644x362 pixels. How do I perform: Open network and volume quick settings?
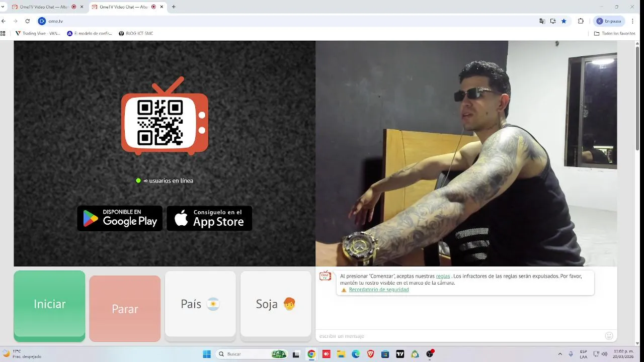point(601,354)
